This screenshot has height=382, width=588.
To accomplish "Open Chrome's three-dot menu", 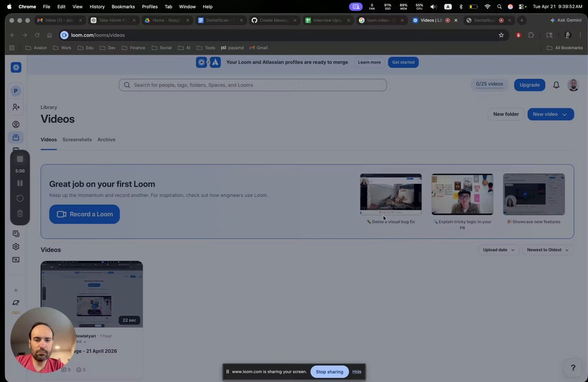I will [x=580, y=35].
